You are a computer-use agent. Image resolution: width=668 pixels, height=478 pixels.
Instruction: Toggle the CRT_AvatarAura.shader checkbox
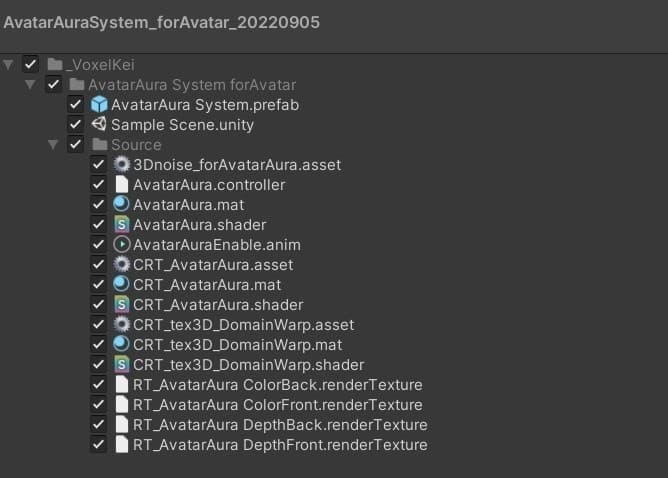tap(98, 305)
